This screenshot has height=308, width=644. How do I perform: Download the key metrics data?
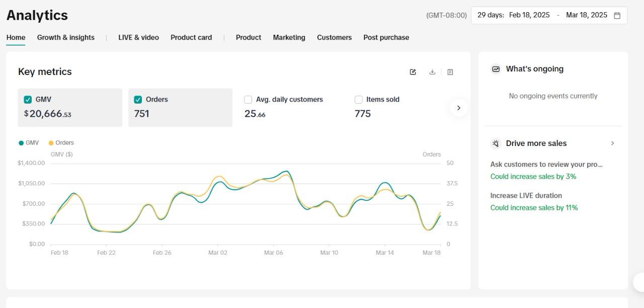(432, 72)
